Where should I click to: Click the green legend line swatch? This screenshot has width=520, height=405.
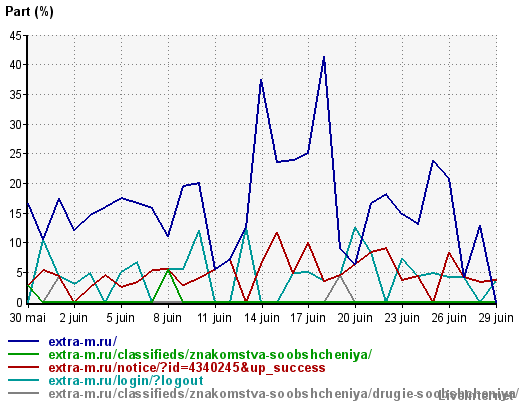point(23,354)
